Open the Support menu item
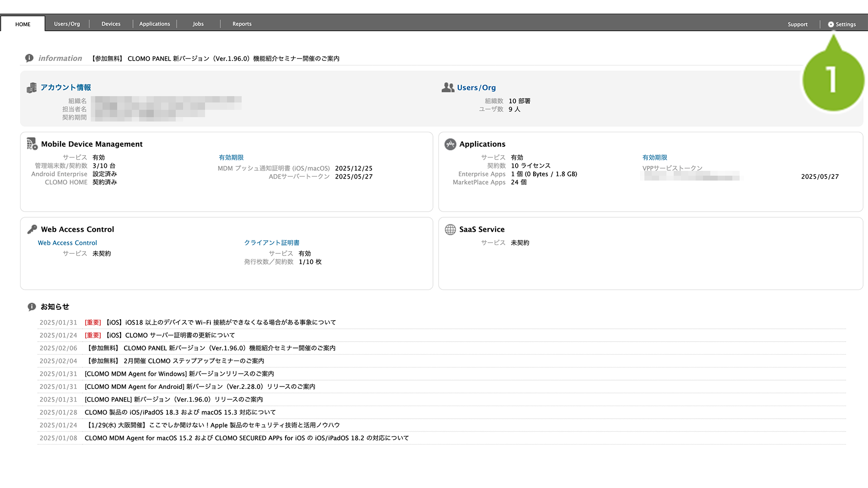868x488 pixels. point(797,24)
